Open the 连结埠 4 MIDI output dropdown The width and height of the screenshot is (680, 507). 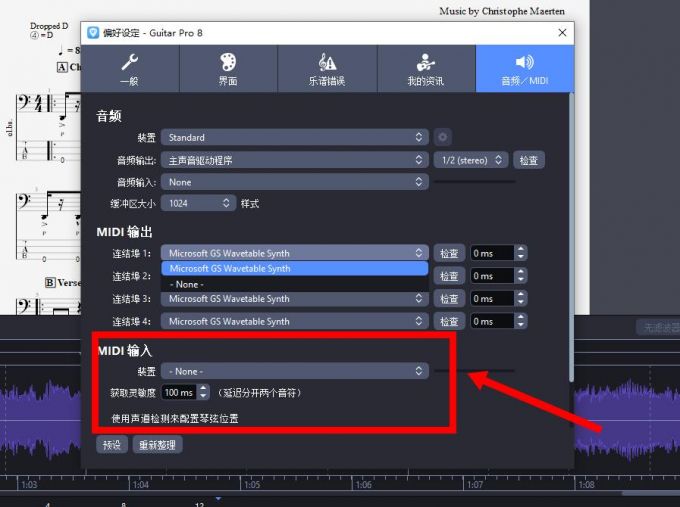coord(295,321)
